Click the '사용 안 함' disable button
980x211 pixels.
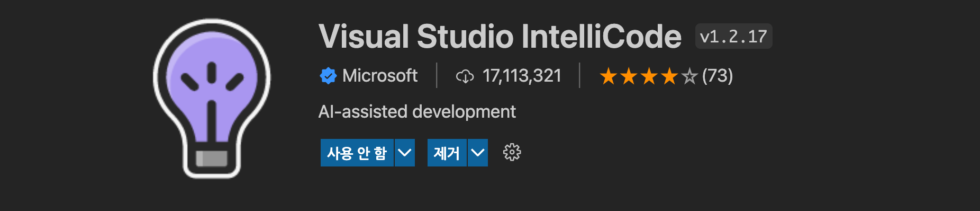pyautogui.click(x=357, y=153)
